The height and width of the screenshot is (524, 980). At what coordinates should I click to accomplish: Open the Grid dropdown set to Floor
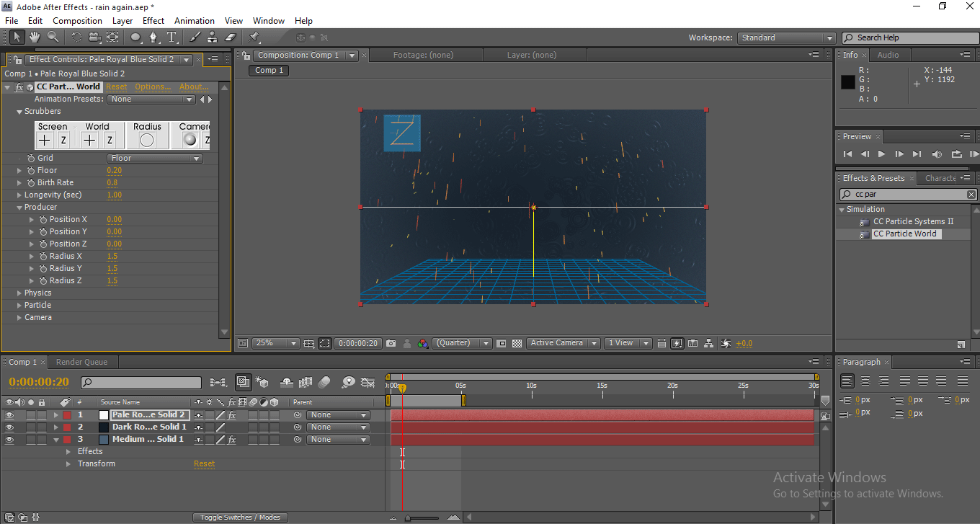click(154, 159)
